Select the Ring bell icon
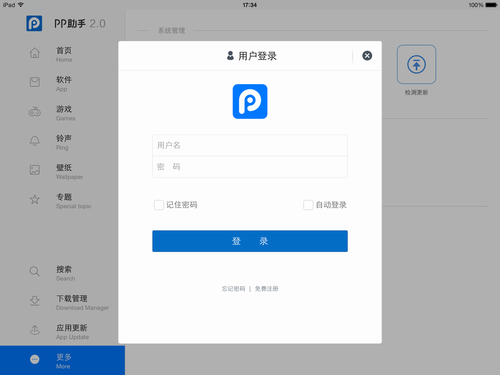 35,141
